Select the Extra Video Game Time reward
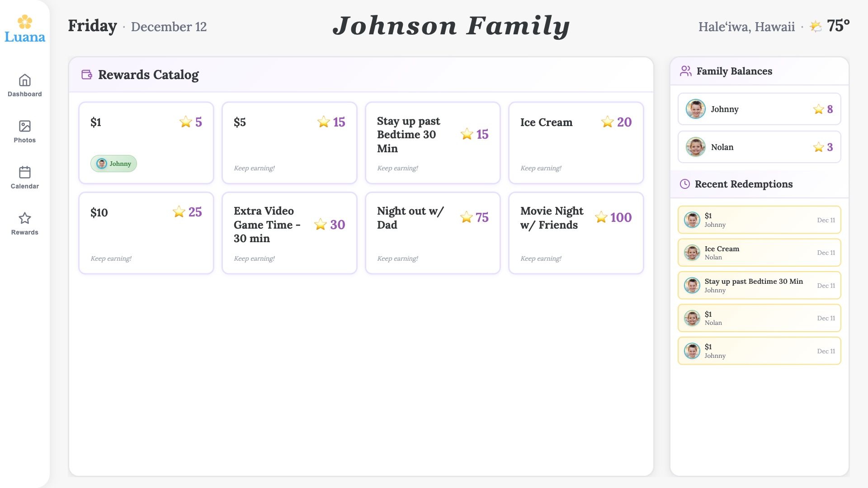Viewport: 868px width, 488px height. pos(289,233)
